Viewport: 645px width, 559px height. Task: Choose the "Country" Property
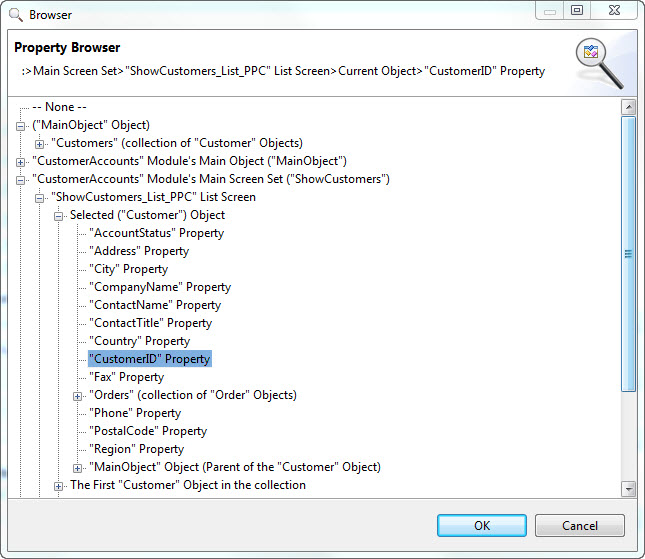tap(139, 341)
